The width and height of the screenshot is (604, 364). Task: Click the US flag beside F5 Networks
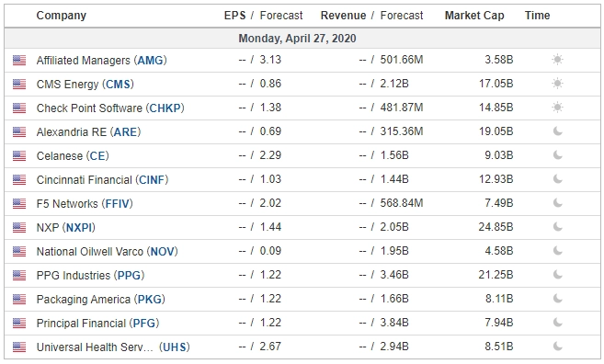[x=19, y=204]
